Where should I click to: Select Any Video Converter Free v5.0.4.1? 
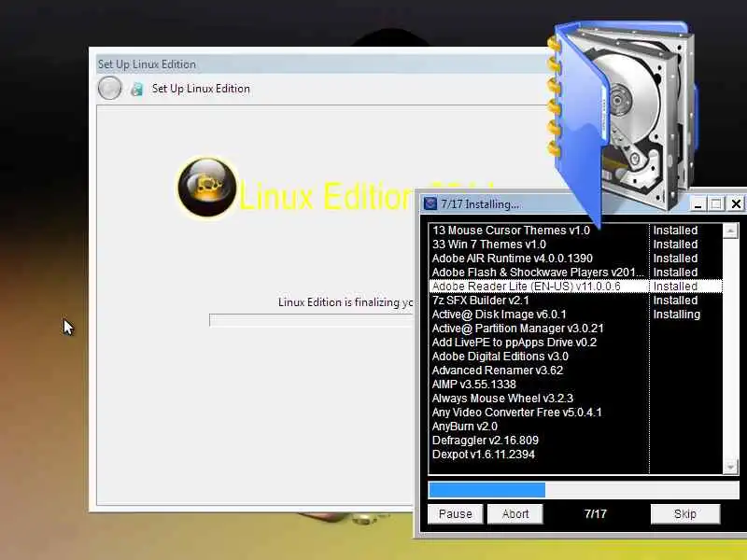click(x=575, y=413)
